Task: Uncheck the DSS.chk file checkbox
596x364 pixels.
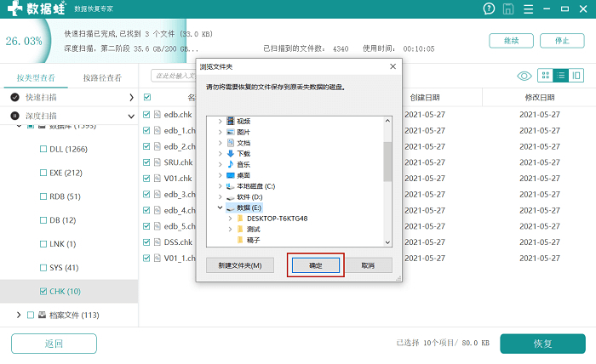Action: click(x=146, y=242)
